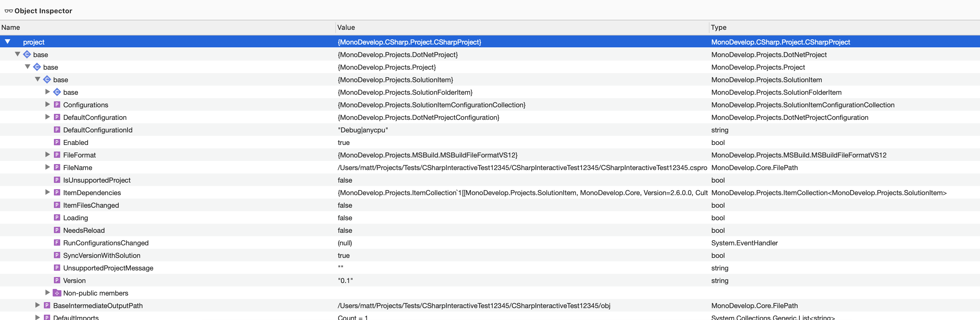The image size is (980, 320).
Task: Click the Object Inspector panel title
Action: 43,11
